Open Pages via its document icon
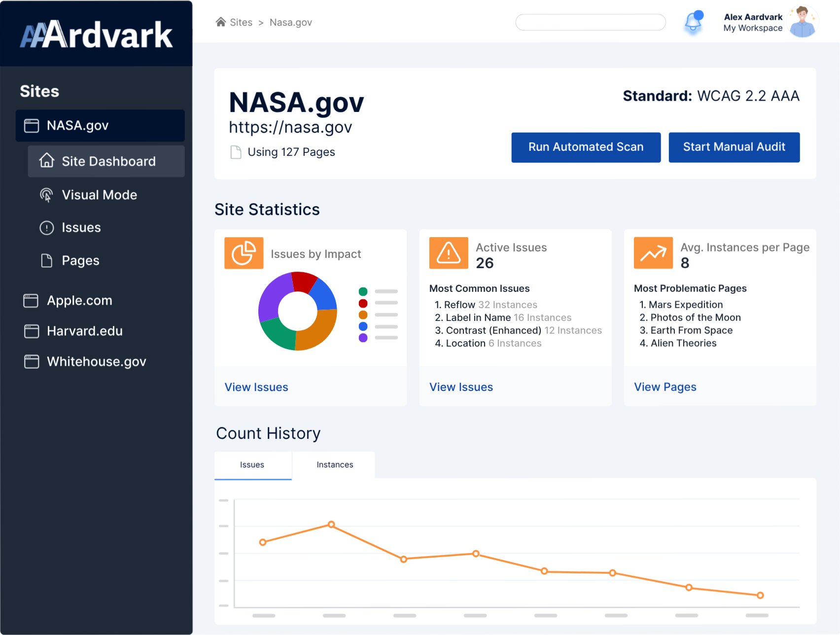This screenshot has height=635, width=840. (46, 260)
